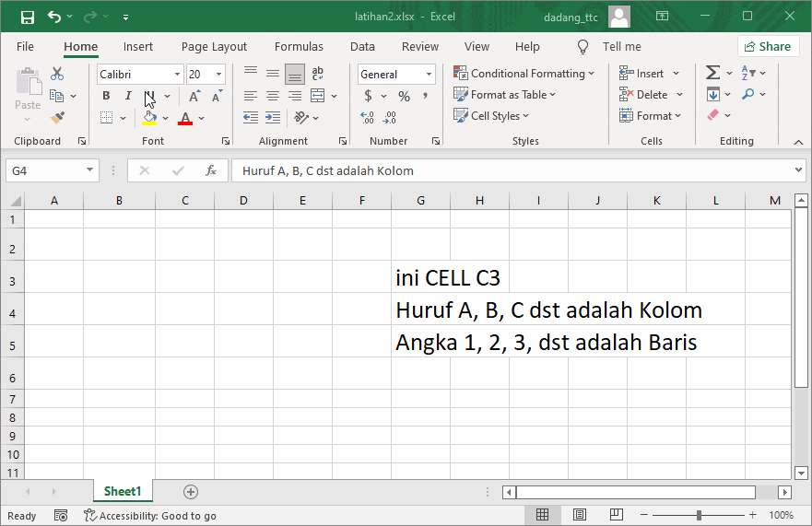Screen dimensions: 812x526
Task: Expand the formula bar
Action: tap(798, 170)
